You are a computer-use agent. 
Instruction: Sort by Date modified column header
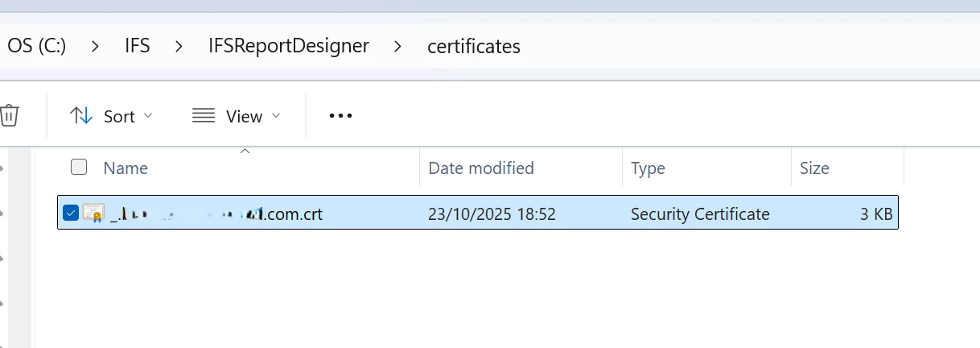[481, 168]
